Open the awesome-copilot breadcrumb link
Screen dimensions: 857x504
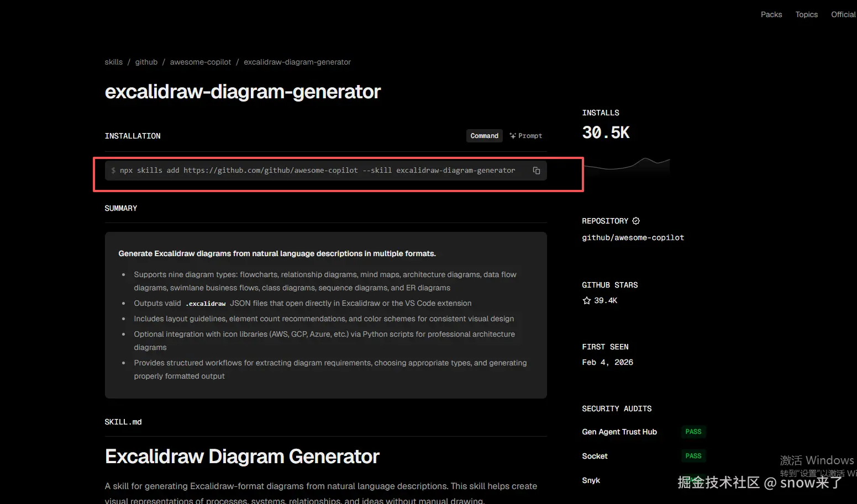click(201, 62)
